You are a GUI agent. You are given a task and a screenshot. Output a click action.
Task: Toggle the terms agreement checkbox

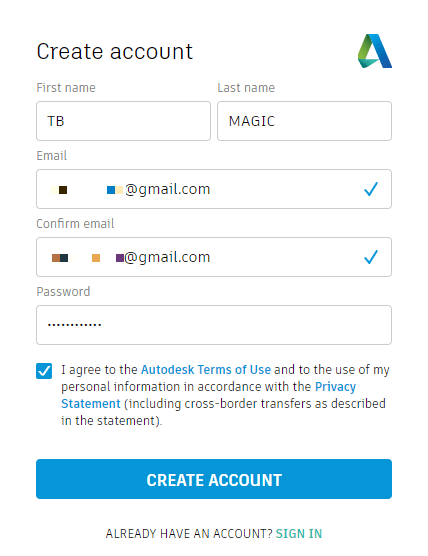tap(44, 371)
